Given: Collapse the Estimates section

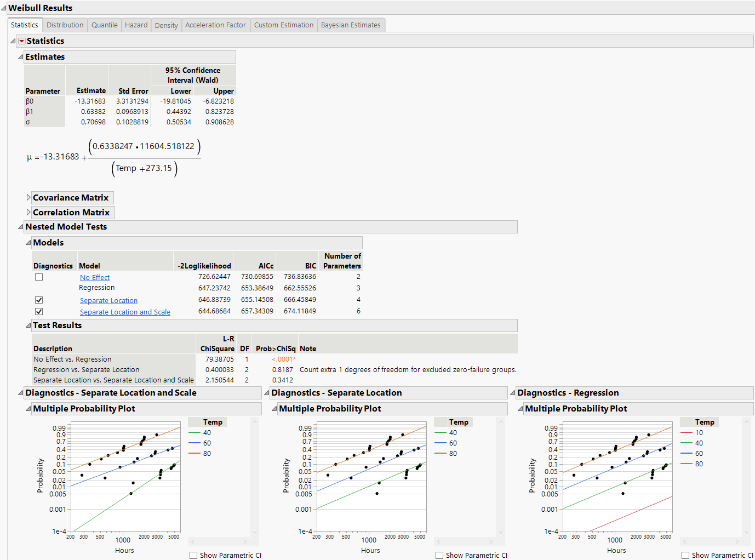Looking at the screenshot, I should pos(20,56).
